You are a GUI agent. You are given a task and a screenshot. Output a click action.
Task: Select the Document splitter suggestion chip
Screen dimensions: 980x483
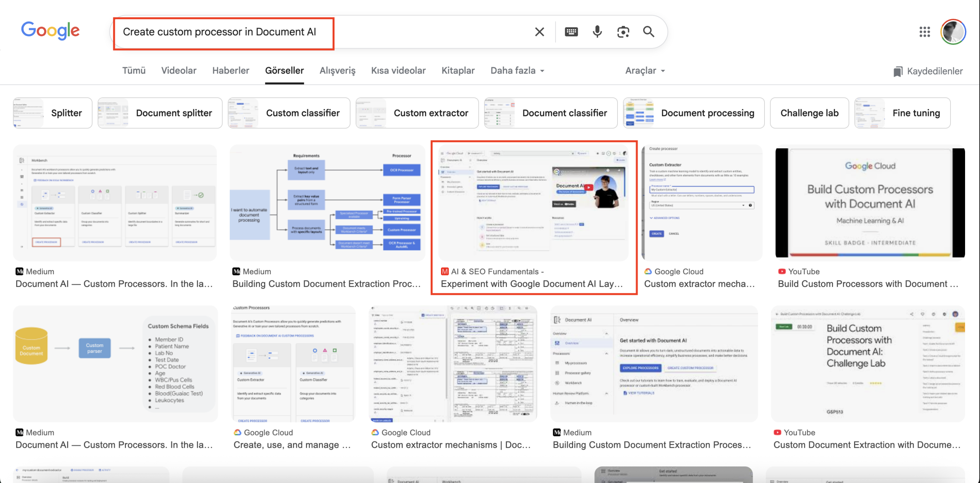pos(160,113)
